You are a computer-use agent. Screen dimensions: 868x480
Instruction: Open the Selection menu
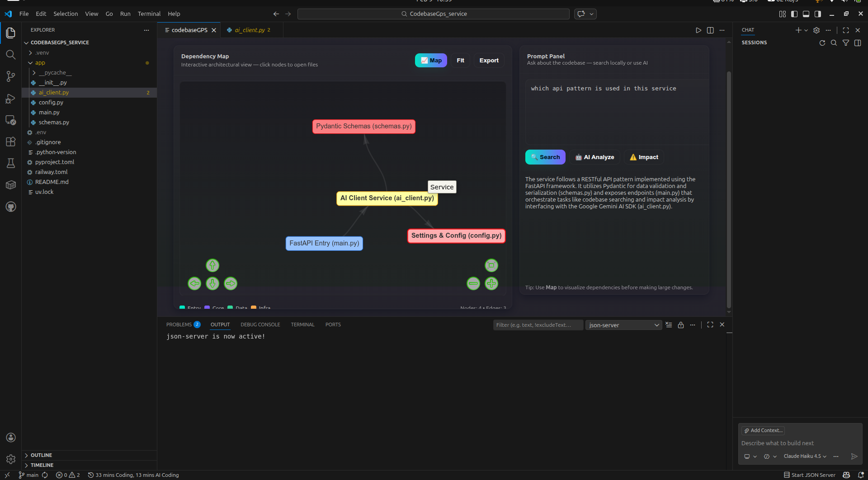click(66, 14)
